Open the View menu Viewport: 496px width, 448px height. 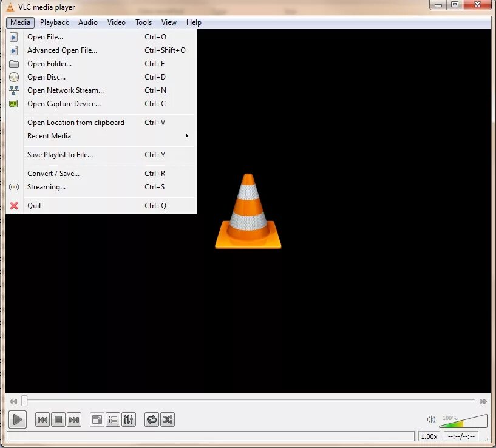[169, 22]
